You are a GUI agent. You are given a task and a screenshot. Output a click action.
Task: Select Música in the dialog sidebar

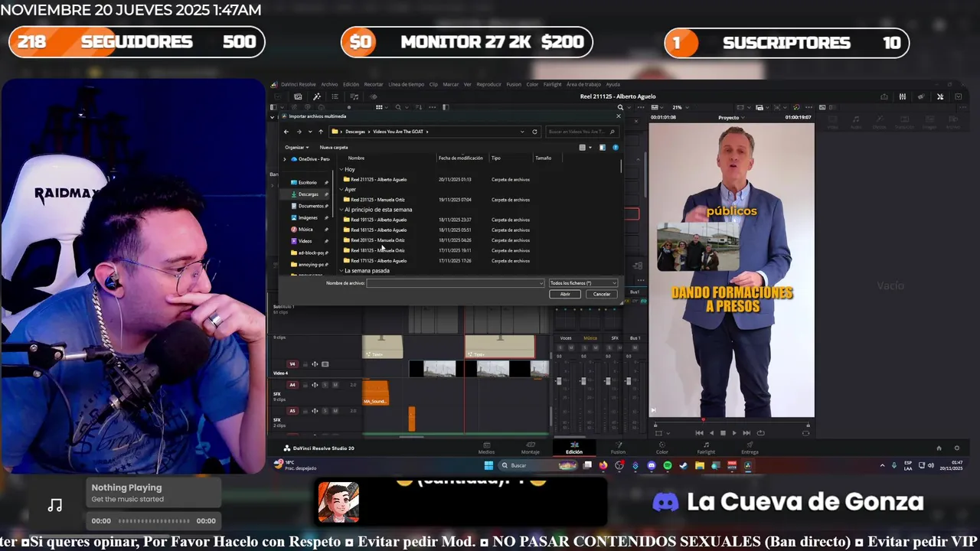(305, 230)
